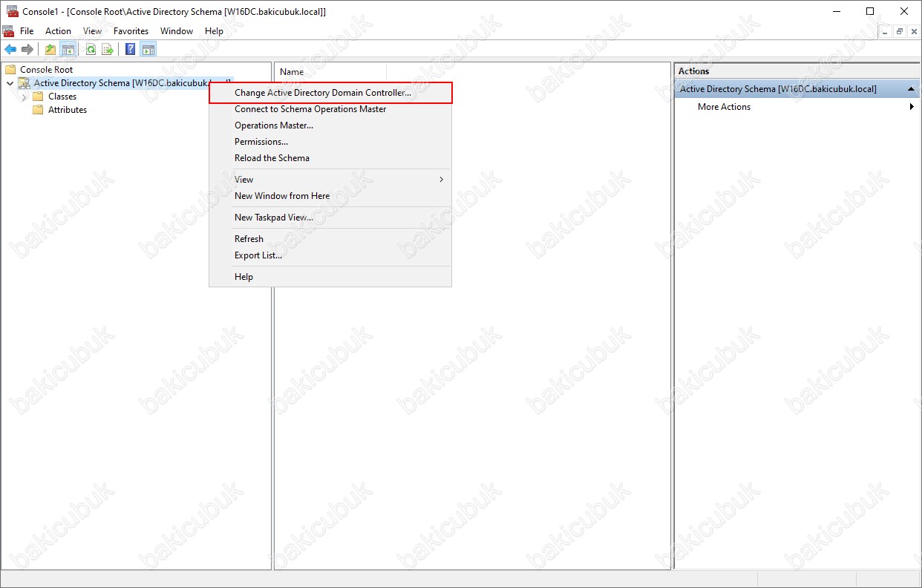Open the View submenu in context menu

pos(330,180)
